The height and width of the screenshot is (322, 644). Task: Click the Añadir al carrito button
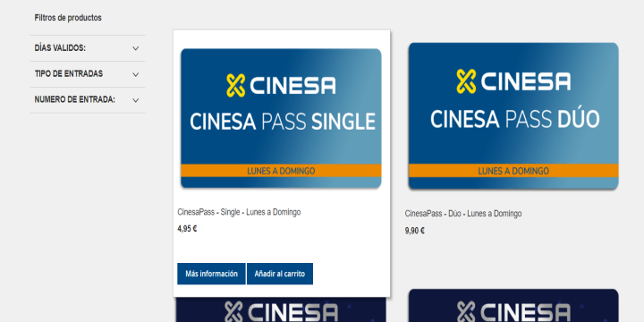(x=280, y=274)
